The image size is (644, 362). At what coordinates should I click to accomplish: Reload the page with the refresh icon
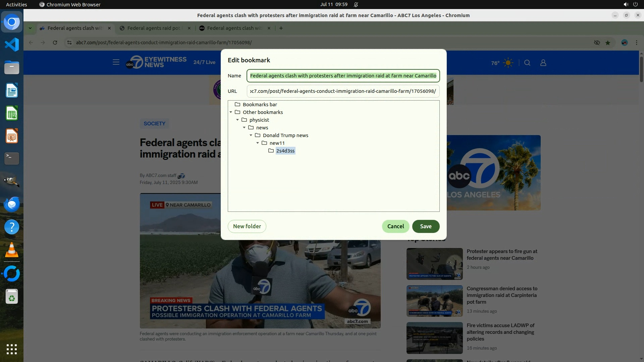coord(55,43)
